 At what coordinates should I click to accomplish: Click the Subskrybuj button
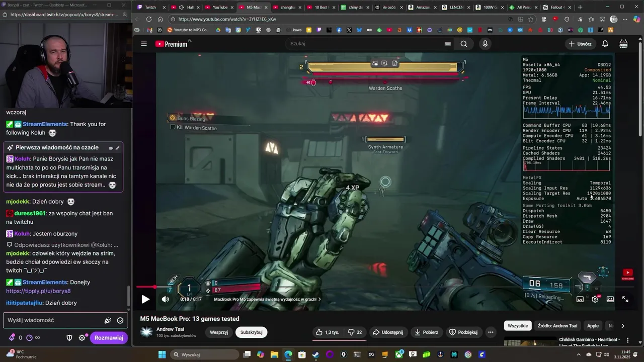click(251, 332)
